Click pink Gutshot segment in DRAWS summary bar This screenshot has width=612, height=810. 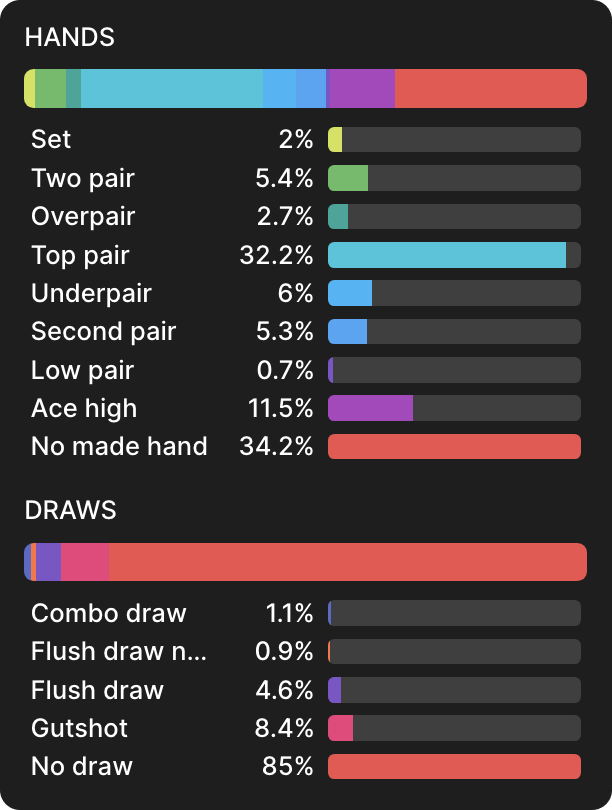coord(85,562)
